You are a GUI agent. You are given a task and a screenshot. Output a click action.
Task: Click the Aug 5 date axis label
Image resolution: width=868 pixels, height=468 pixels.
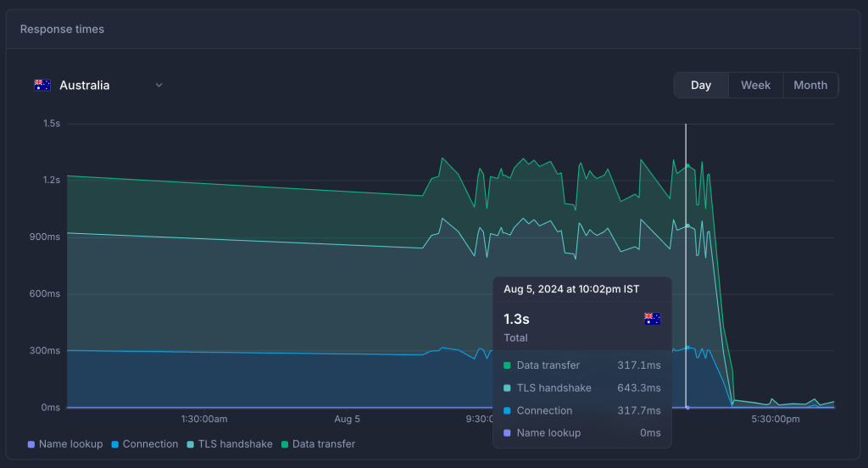coord(347,419)
